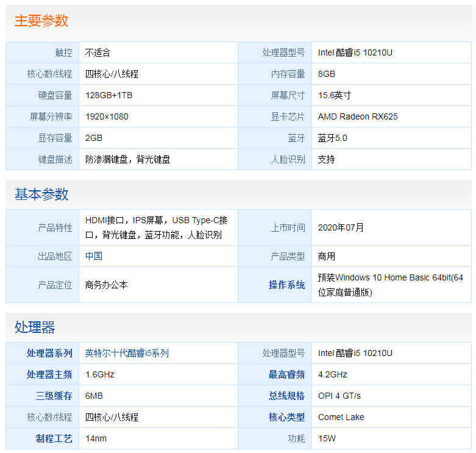Screen dimensions: 476x453
Task: Click the 上市时间 row label
Action: point(288,227)
